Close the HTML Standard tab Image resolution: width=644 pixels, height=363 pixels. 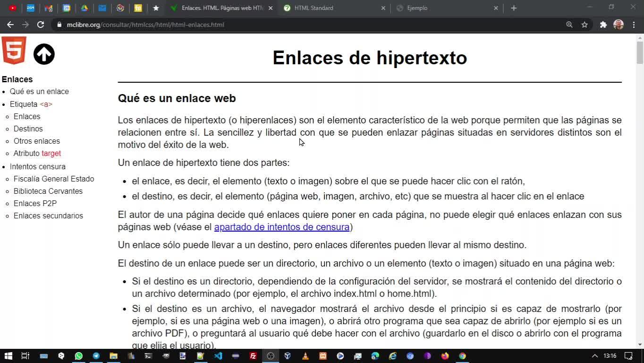coord(383,8)
